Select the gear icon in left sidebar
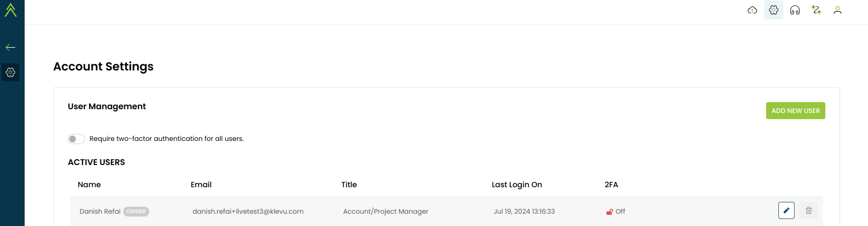 point(10,72)
